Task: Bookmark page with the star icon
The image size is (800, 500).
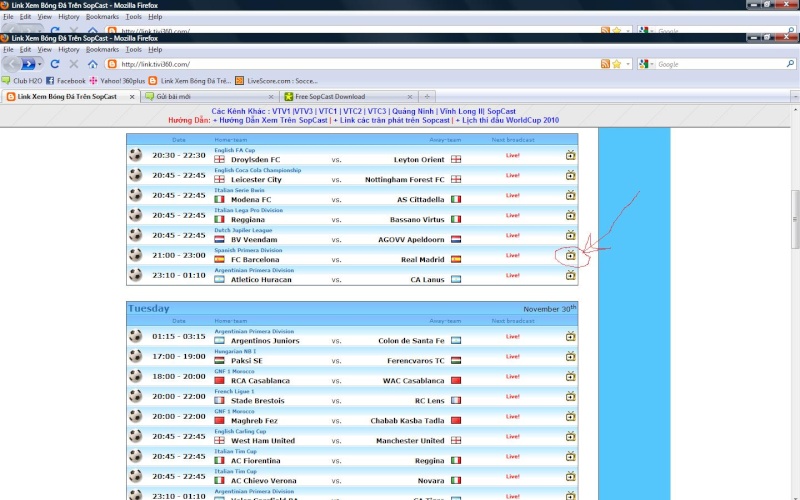Action: [616, 64]
